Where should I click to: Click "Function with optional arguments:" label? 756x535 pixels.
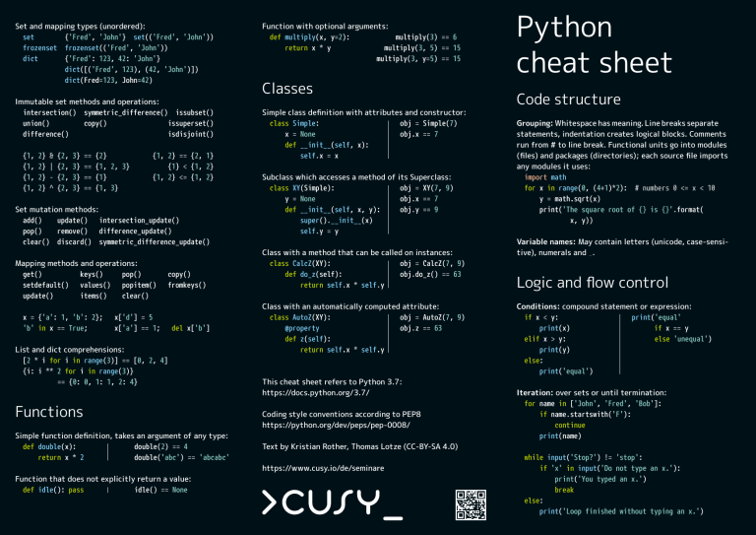tap(325, 27)
